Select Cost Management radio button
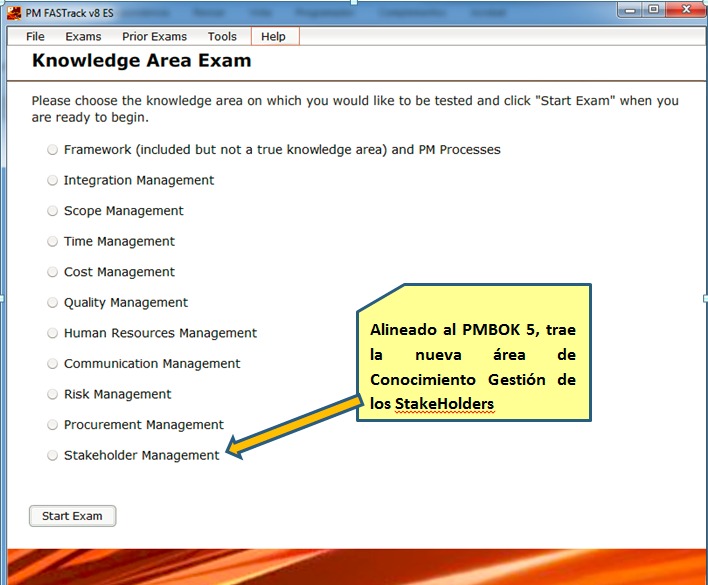Viewport: 708px width, 585px height. [52, 272]
